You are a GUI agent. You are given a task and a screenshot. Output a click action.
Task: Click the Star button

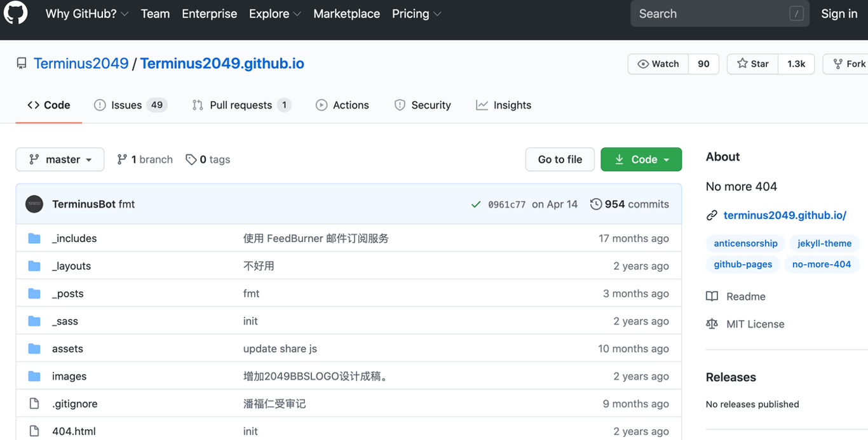point(753,63)
